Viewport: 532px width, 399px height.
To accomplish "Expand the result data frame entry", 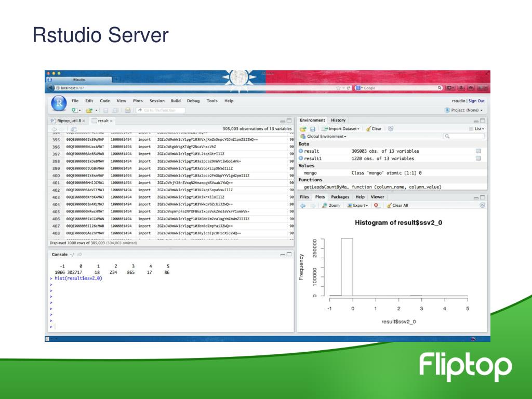I will click(x=301, y=151).
